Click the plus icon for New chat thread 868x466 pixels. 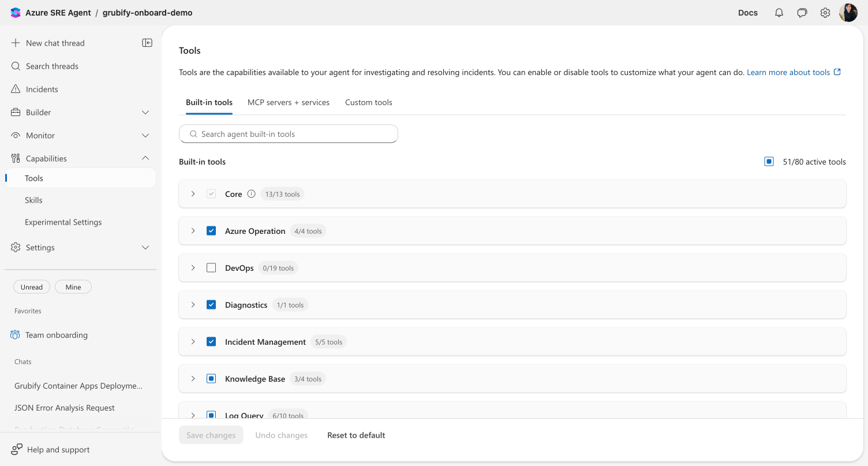point(16,43)
